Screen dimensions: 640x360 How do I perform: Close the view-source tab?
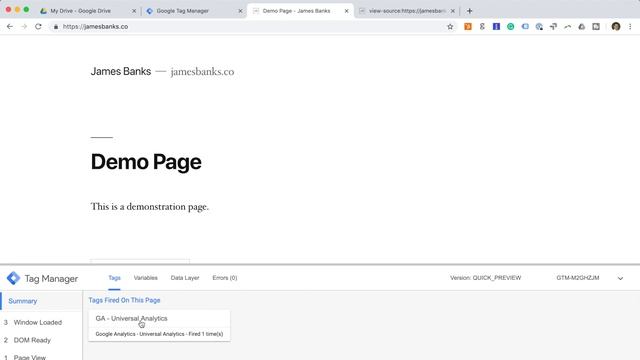pyautogui.click(x=453, y=11)
